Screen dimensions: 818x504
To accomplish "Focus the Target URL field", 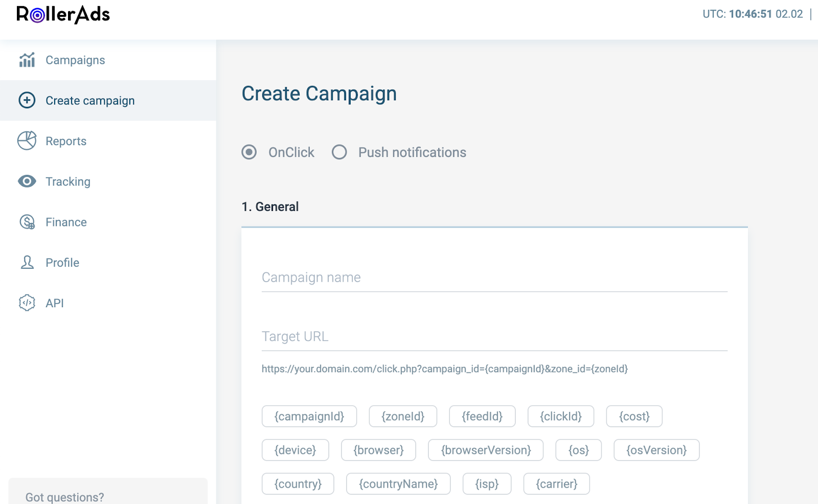I will (494, 336).
